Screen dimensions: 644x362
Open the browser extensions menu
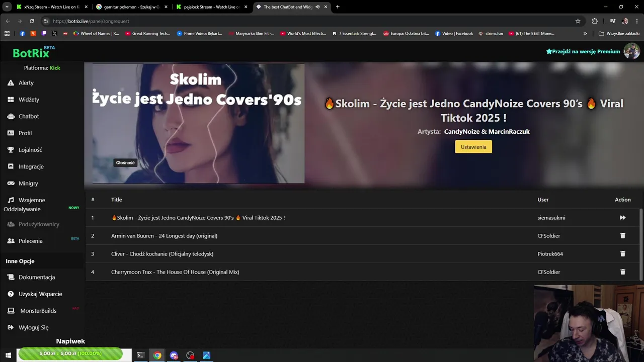click(595, 21)
